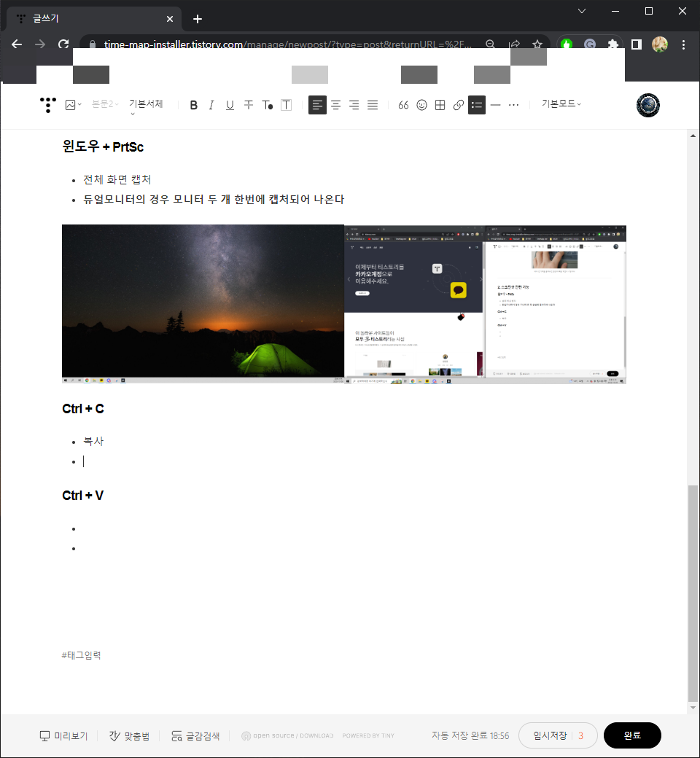Open the tab search chevron
The width and height of the screenshot is (700, 758).
(x=582, y=11)
